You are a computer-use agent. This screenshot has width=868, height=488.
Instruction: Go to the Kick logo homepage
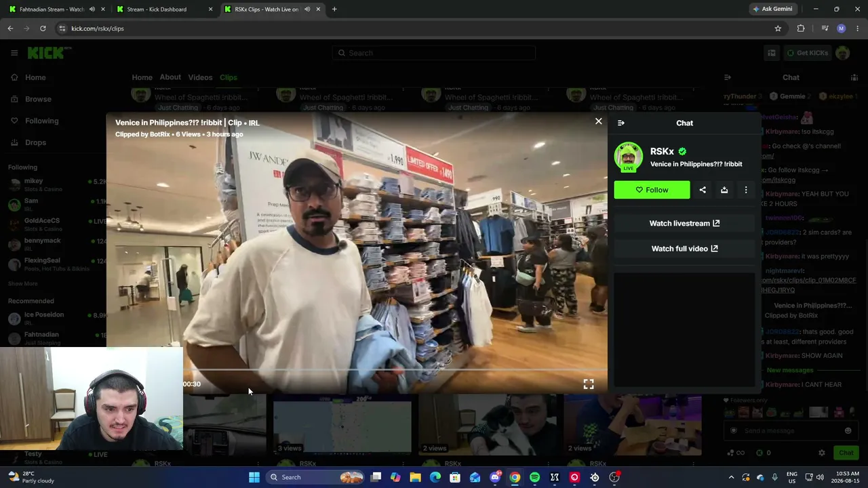click(x=49, y=53)
